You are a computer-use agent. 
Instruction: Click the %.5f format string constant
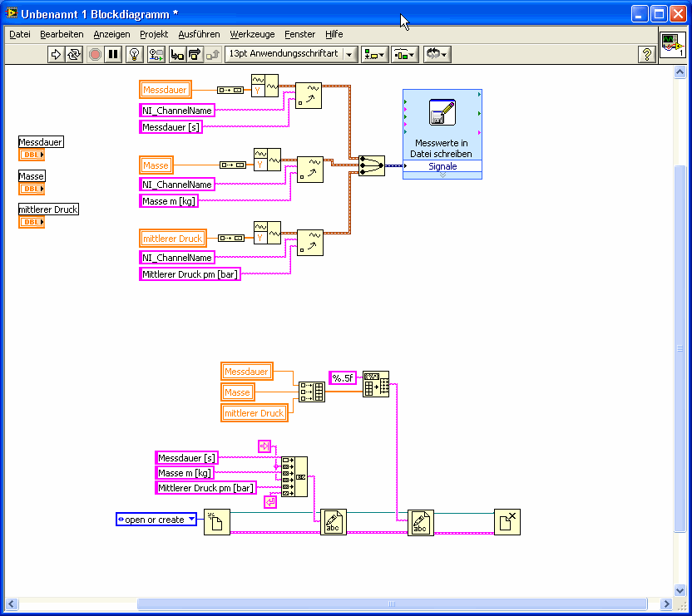pyautogui.click(x=343, y=377)
